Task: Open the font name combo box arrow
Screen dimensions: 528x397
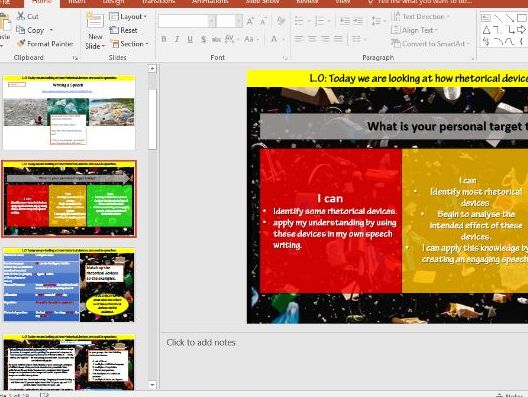Action: tap(212, 21)
